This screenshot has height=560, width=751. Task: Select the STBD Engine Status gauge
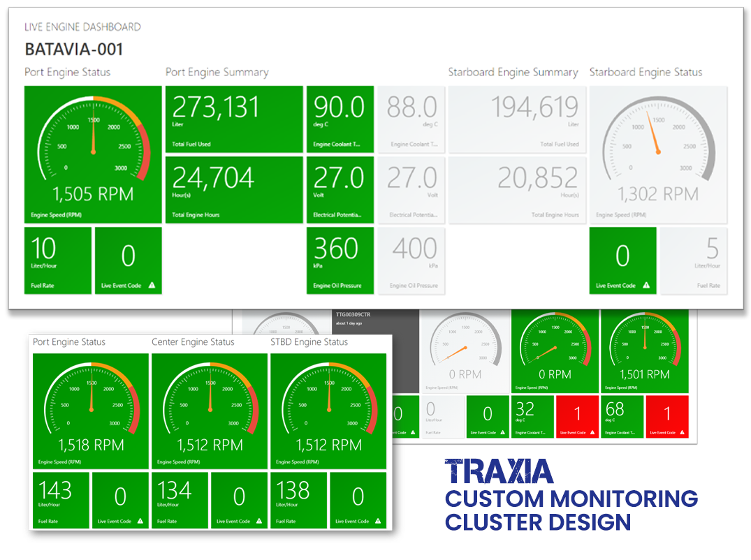pyautogui.click(x=328, y=411)
